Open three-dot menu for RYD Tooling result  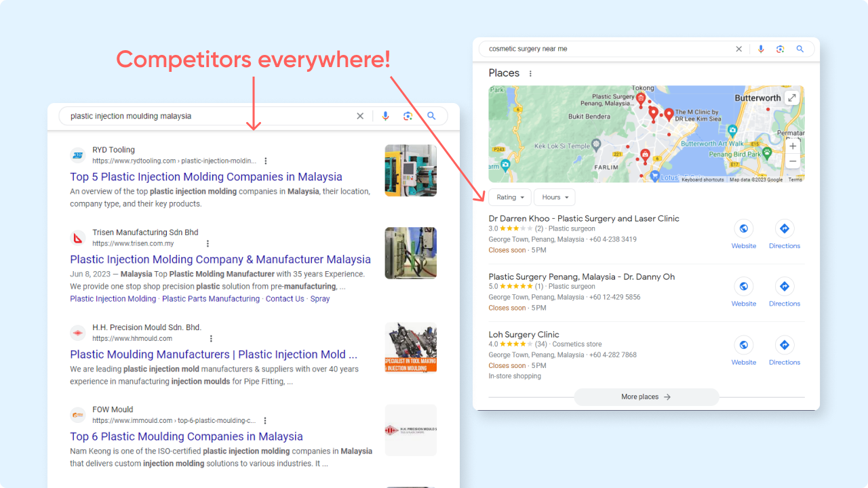click(x=266, y=161)
